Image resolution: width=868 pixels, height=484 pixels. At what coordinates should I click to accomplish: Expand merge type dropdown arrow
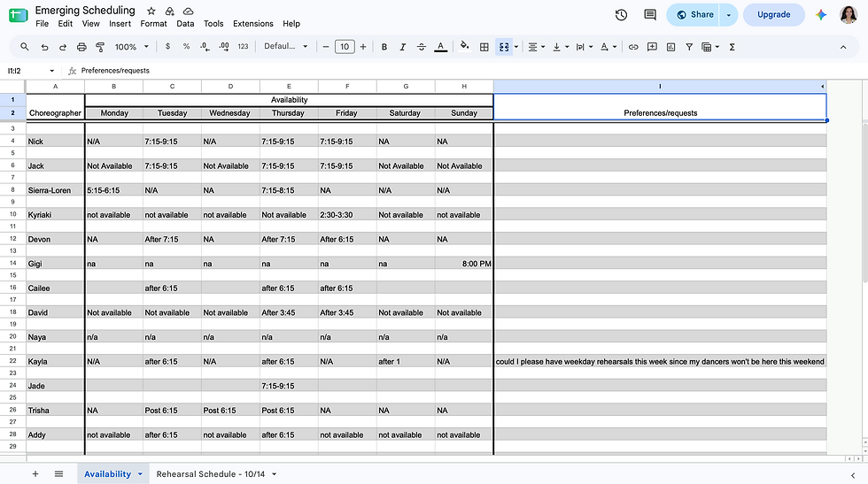[515, 47]
